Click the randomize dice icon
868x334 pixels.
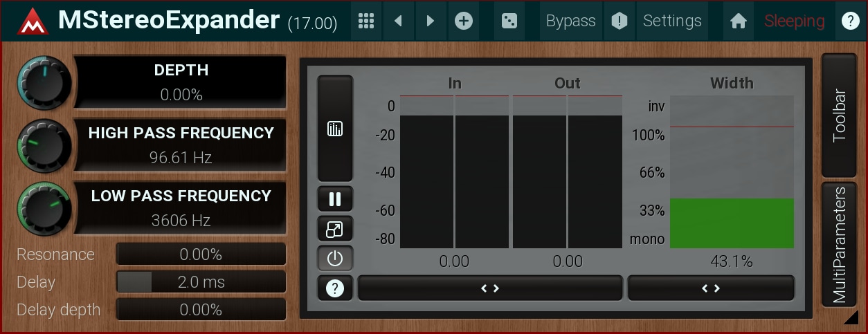pos(509,21)
